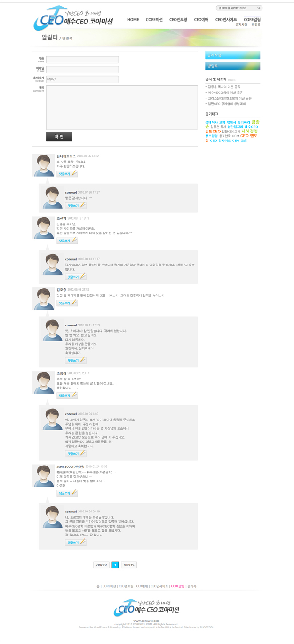
Task: Select the 공지사항 submenu under CORE알림
Action: point(241,25)
